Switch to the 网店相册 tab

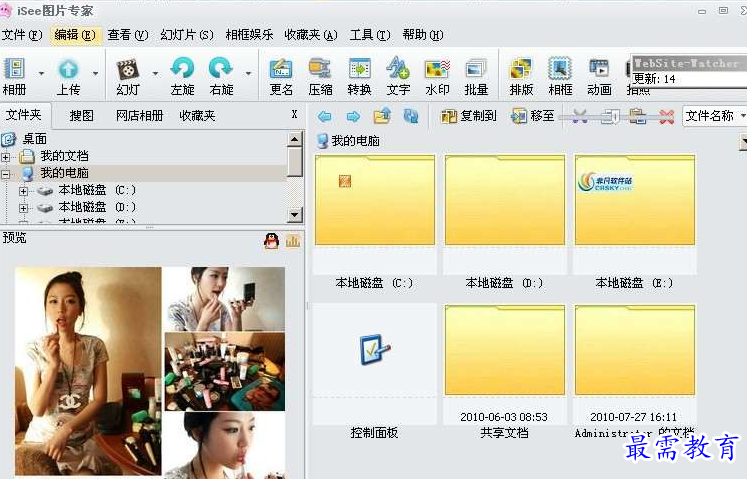[140, 115]
